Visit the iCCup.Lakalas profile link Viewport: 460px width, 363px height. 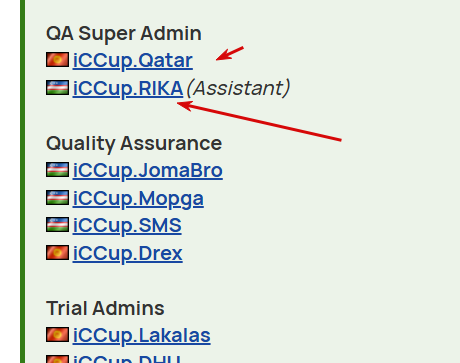click(x=142, y=335)
